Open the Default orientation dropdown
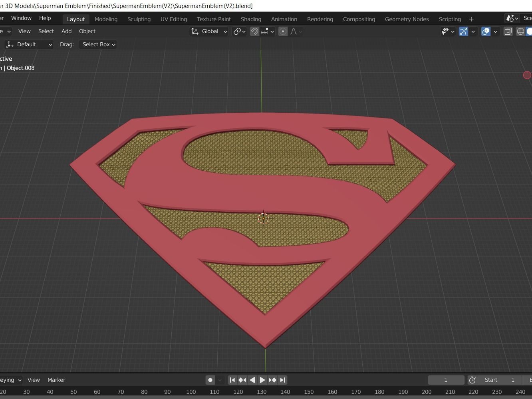Viewport: 532px width, 399px height. 29,44
